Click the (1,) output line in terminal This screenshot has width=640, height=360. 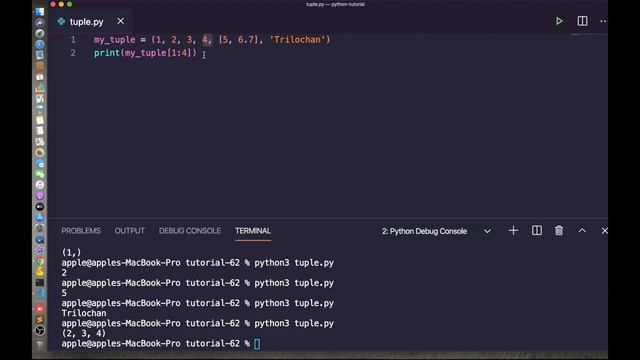[x=71, y=252]
